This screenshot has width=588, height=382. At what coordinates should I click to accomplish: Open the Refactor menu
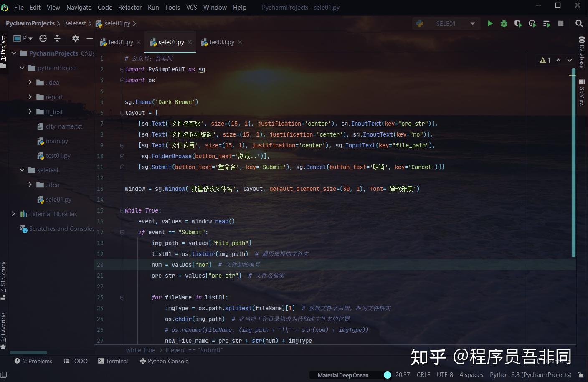click(129, 7)
